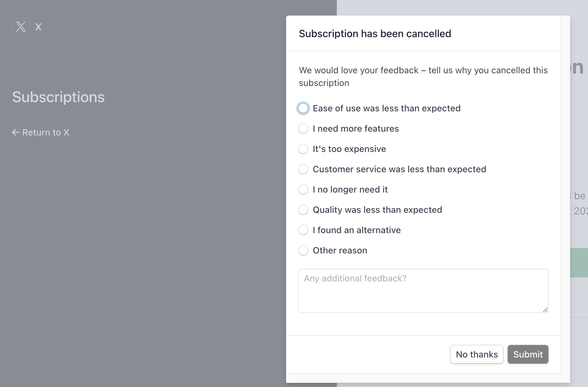Viewport: 588px width, 387px height.
Task: Select 'I need more features' radio
Action: pyautogui.click(x=303, y=129)
